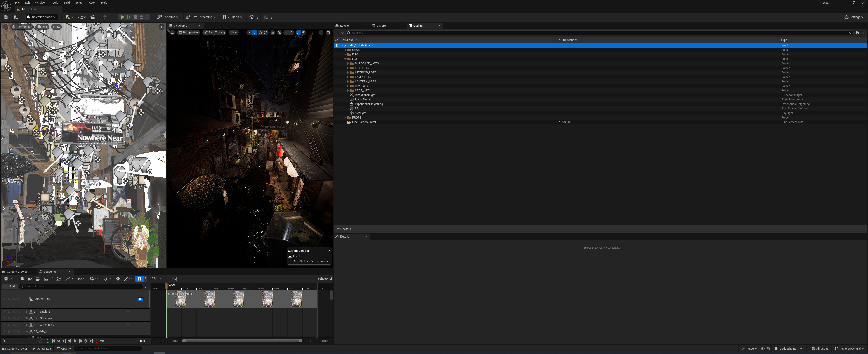Screen dimensions: 868x354
Task: Click the Sequencer timeline range scrollbar
Action: [x=242, y=341]
